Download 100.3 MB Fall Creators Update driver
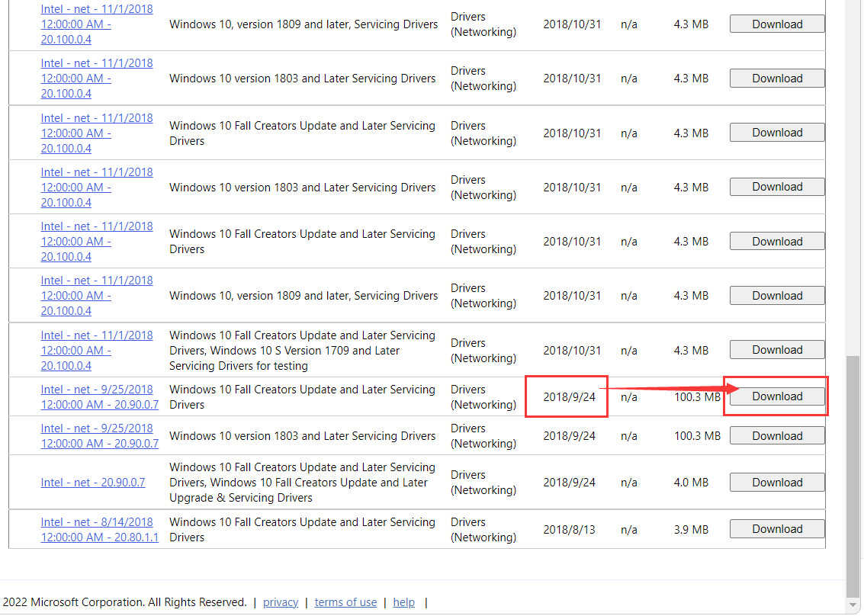Image resolution: width=864 pixels, height=616 pixels. point(777,396)
